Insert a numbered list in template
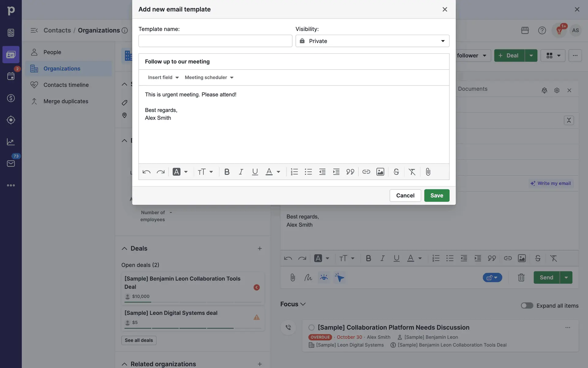Viewport: 588px width, 368px height. point(294,172)
